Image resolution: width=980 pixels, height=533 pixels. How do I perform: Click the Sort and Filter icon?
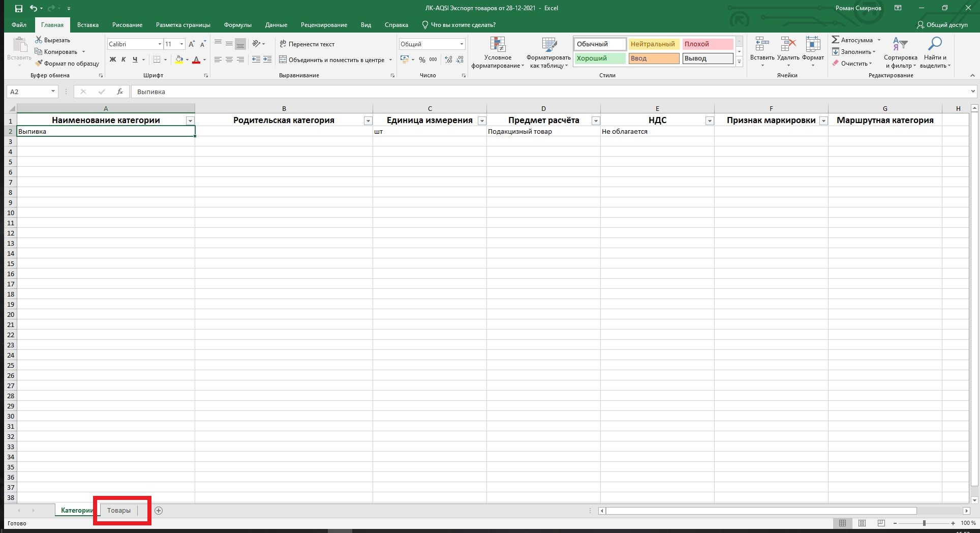click(900, 45)
